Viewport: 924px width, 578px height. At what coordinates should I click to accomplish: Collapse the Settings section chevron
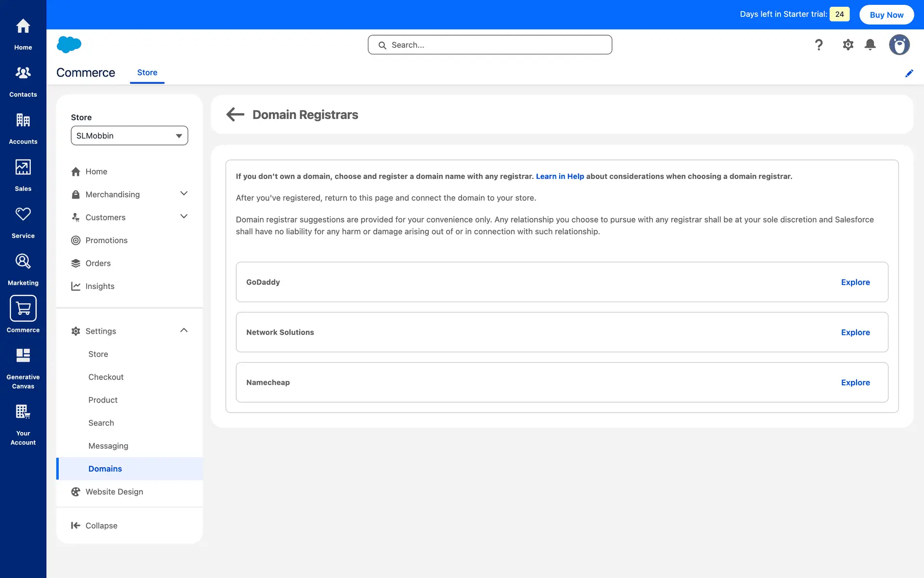[x=183, y=330]
